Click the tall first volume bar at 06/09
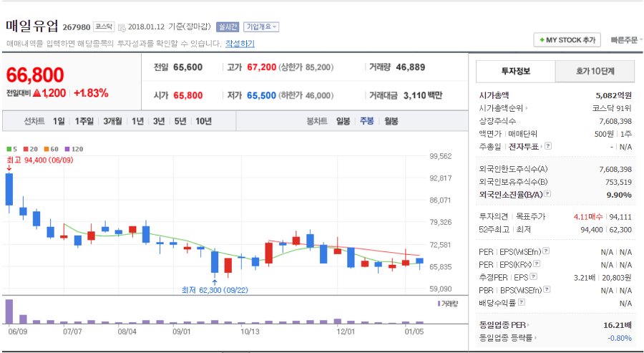Viewport: 644px width, 353px height. pyautogui.click(x=9, y=312)
